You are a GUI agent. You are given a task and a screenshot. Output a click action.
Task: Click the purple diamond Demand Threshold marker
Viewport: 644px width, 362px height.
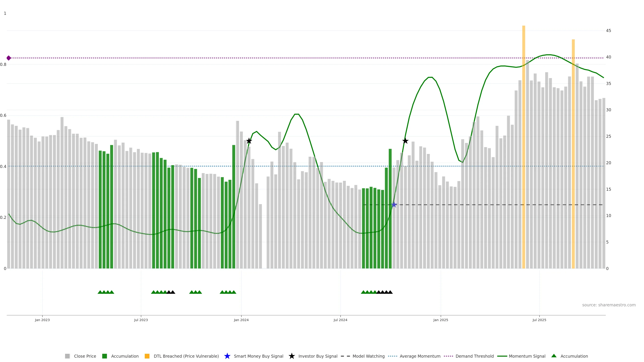pyautogui.click(x=9, y=58)
